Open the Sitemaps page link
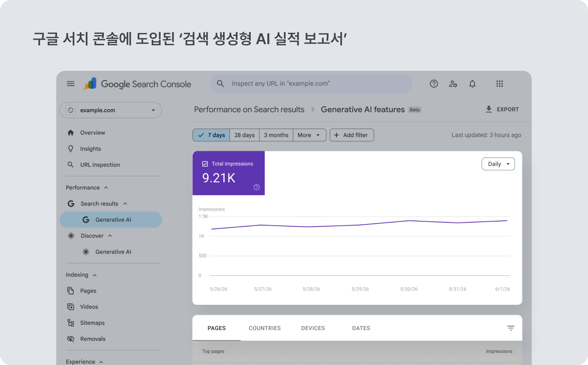Viewport: 588px width, 365px height. (x=92, y=323)
